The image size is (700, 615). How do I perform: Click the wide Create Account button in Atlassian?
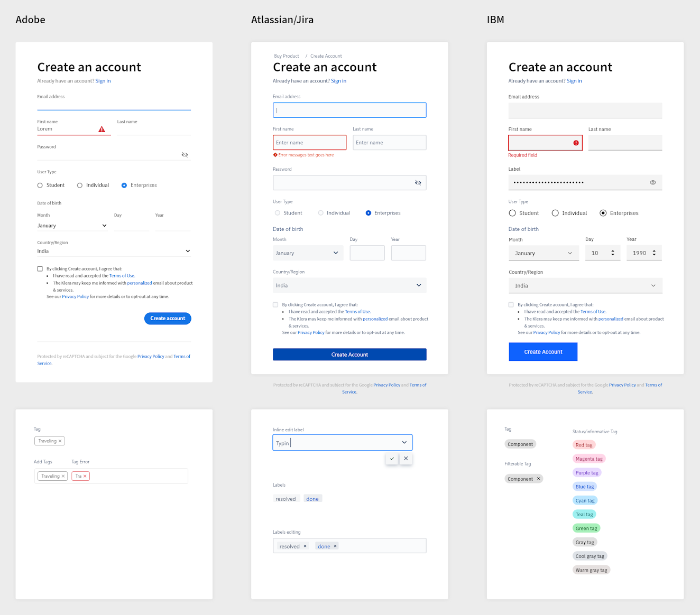tap(349, 355)
